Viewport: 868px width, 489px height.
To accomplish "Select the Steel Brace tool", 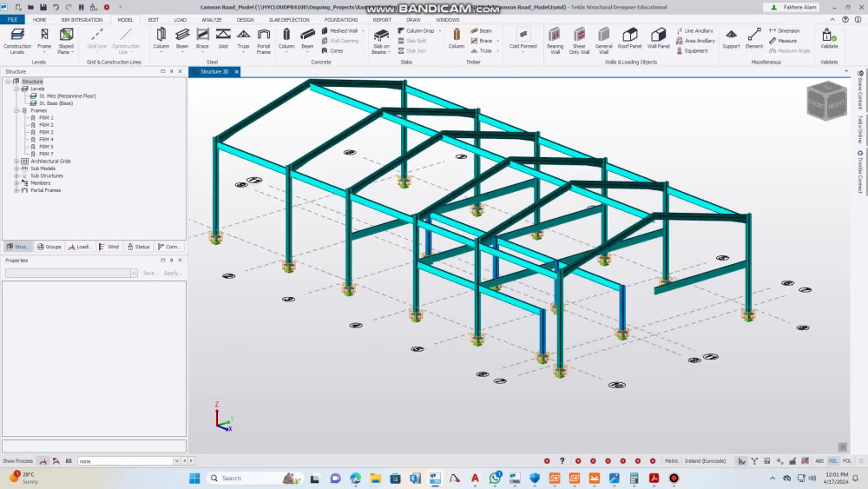I will [202, 39].
